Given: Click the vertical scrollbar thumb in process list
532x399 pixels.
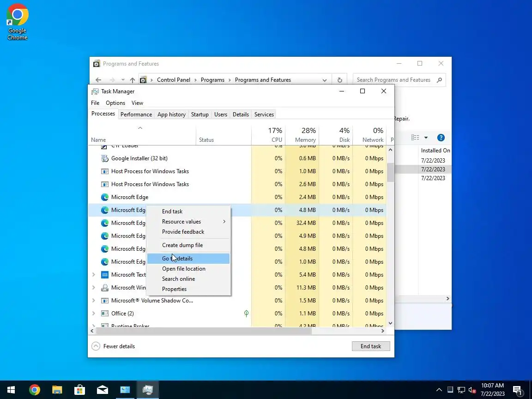Looking at the screenshot, I should click(391, 172).
